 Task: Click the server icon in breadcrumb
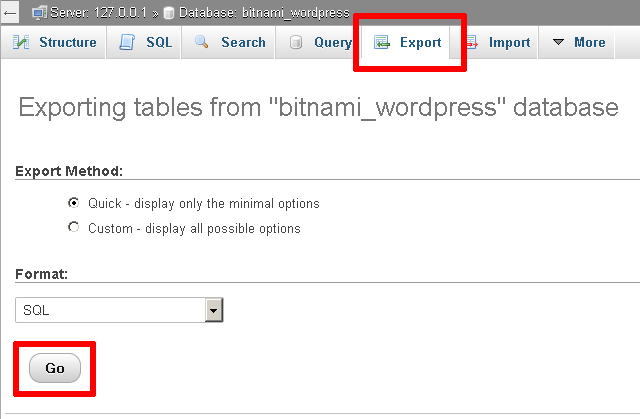point(39,12)
